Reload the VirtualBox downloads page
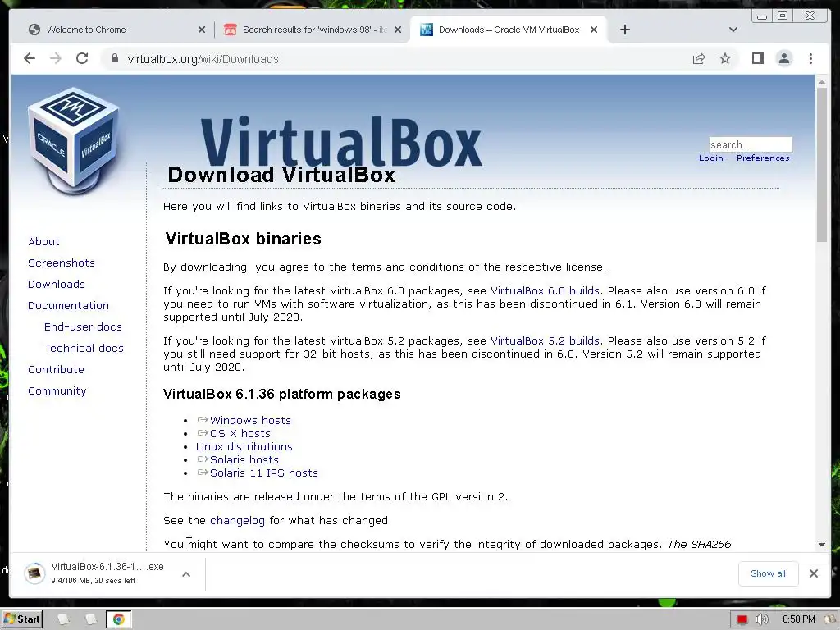 tap(82, 58)
